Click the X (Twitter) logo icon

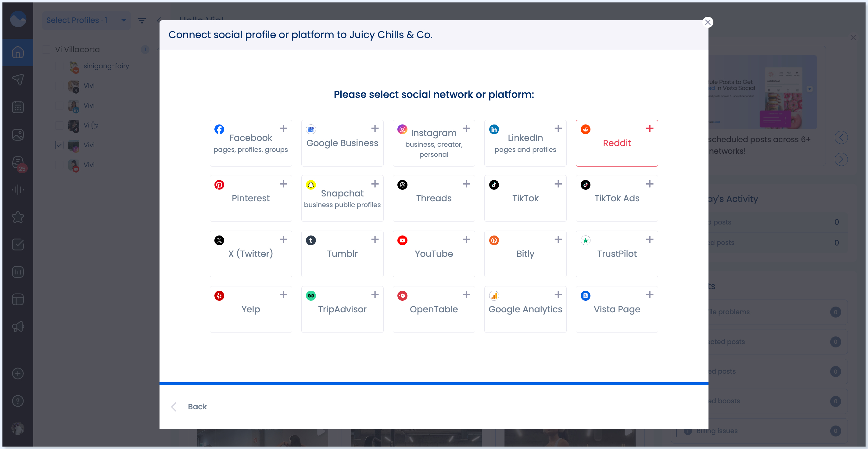(219, 240)
